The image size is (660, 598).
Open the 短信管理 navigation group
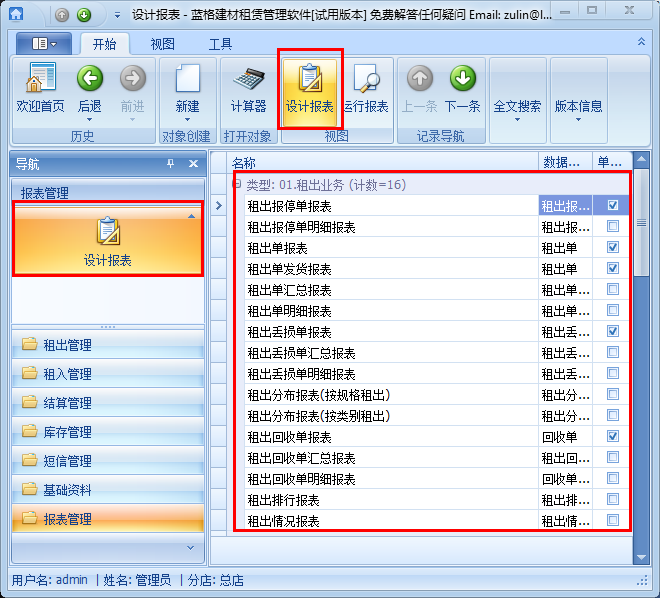tap(108, 461)
